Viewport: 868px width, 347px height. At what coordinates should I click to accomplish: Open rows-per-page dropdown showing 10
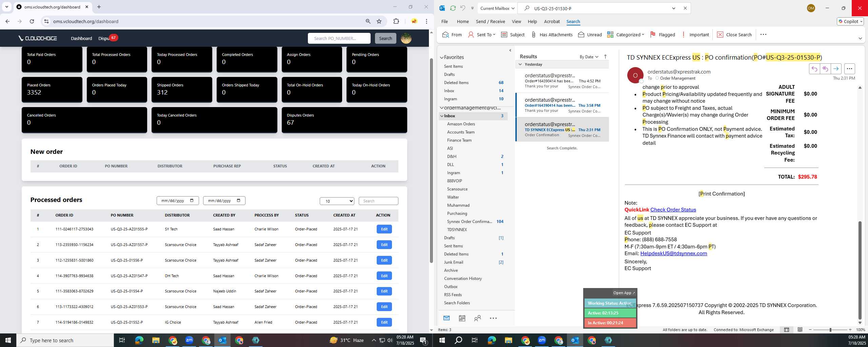337,201
